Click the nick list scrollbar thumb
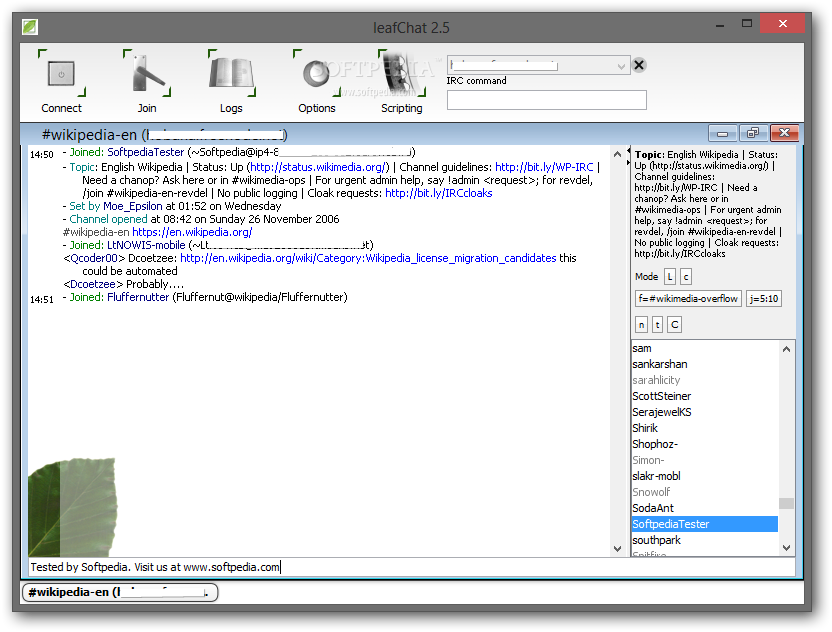832x632 pixels. pyautogui.click(x=786, y=503)
